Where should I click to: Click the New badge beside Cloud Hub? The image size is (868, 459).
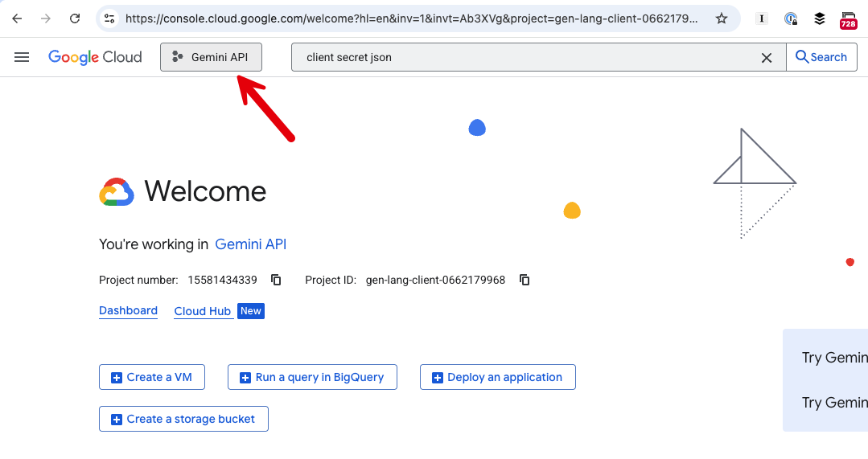point(251,311)
